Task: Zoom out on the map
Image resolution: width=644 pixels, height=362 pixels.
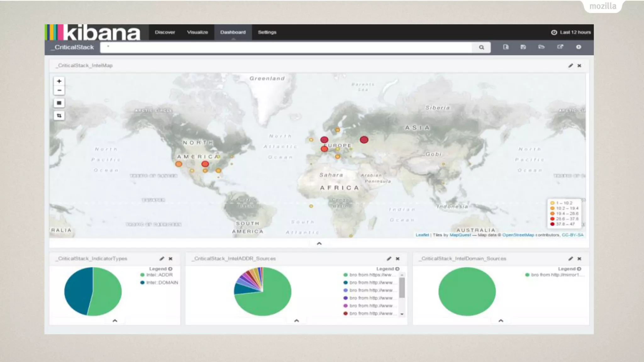Action: [x=59, y=90]
